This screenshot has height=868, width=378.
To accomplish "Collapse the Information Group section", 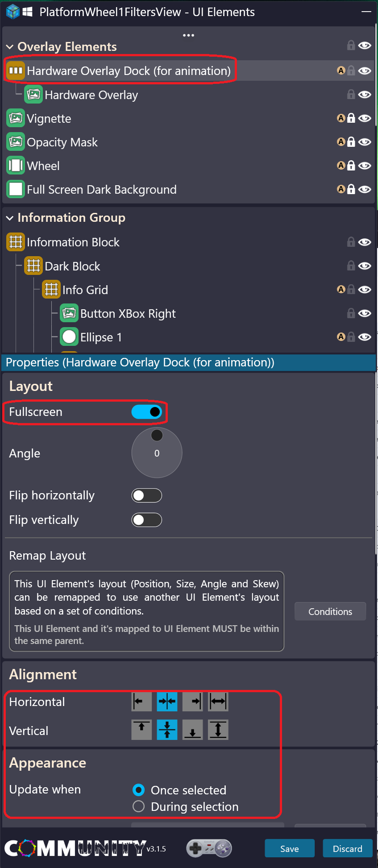I will (10, 218).
